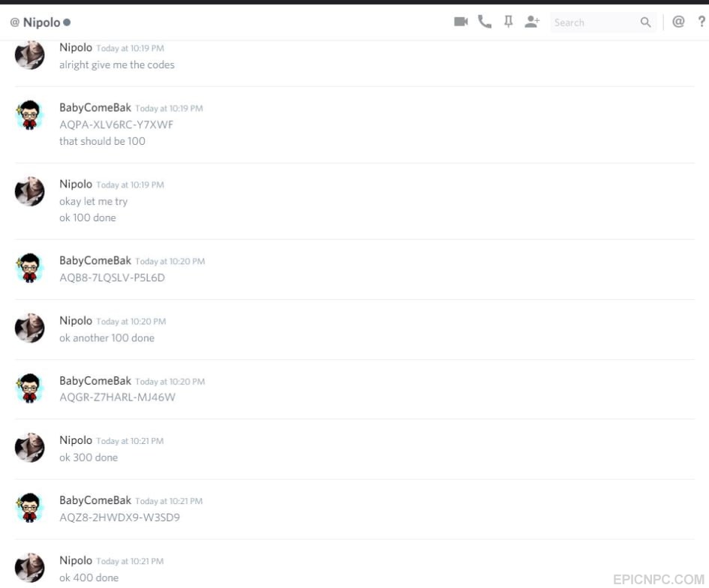The width and height of the screenshot is (709, 588).
Task: Open BabyComeBak's avatar beside the AQZ8-2HWDX9-W3SD9 message
Action: tap(30, 508)
